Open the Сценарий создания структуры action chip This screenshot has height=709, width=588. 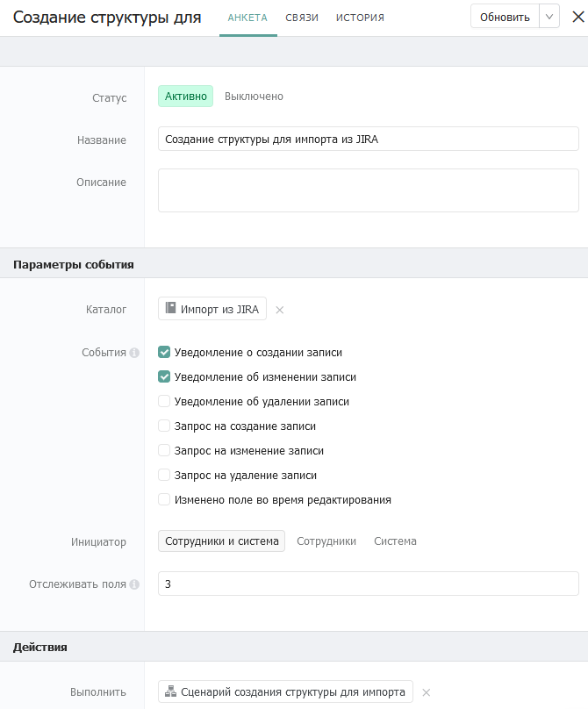click(285, 691)
